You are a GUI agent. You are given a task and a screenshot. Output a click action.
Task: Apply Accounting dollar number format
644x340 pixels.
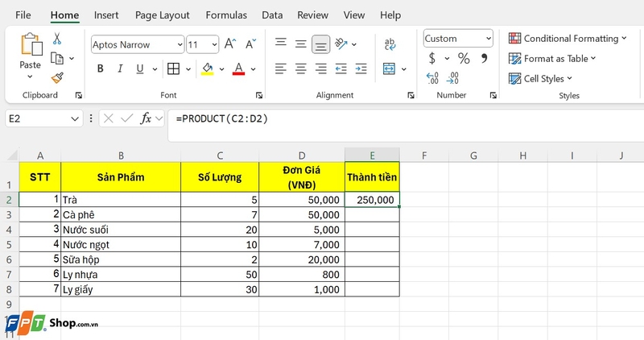point(432,58)
